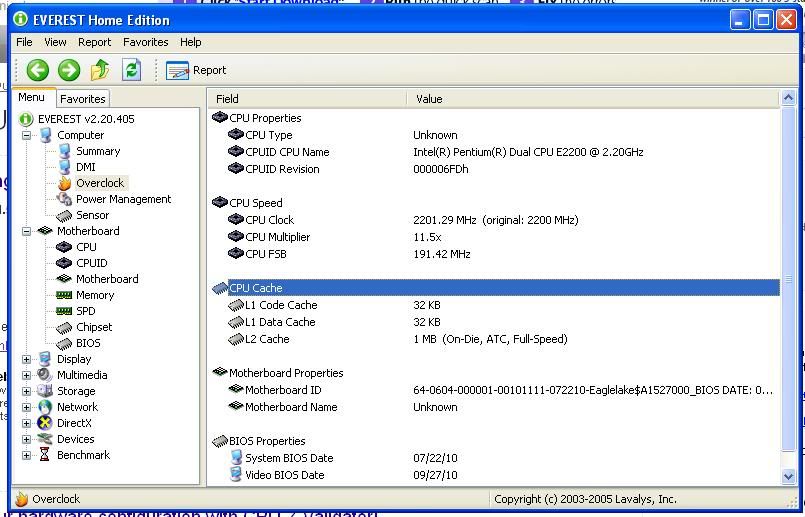Screen dimensions: 805x517
Task: Select the CPU Multiplier row
Action: click(x=495, y=237)
